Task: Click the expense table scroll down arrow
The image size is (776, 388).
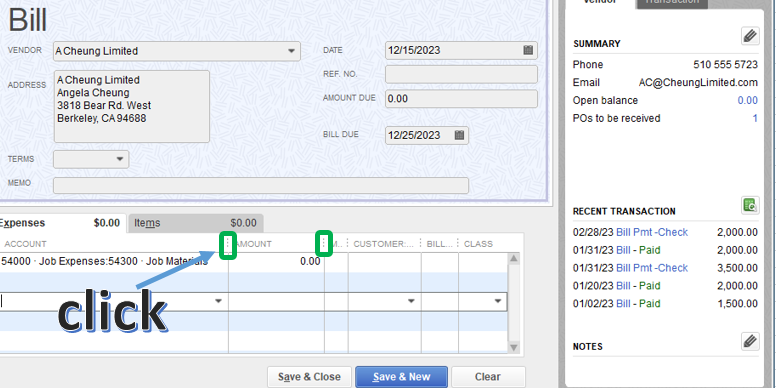Action: point(514,347)
